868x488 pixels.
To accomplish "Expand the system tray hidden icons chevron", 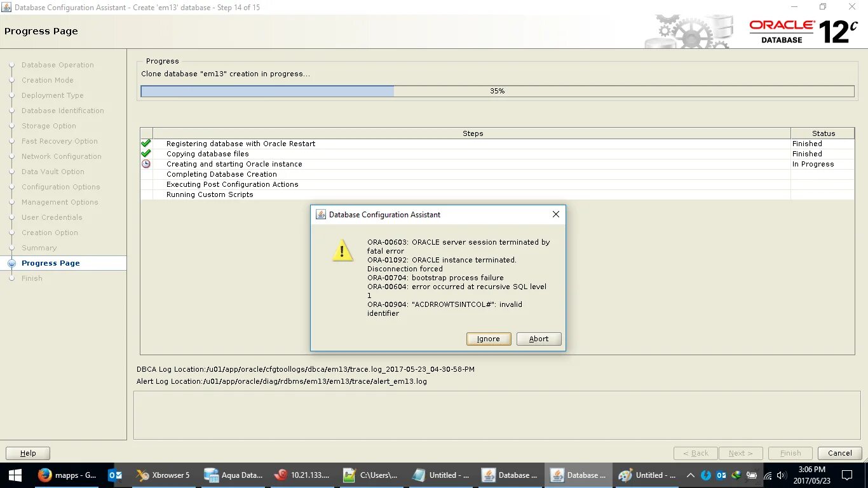I will pos(691,475).
